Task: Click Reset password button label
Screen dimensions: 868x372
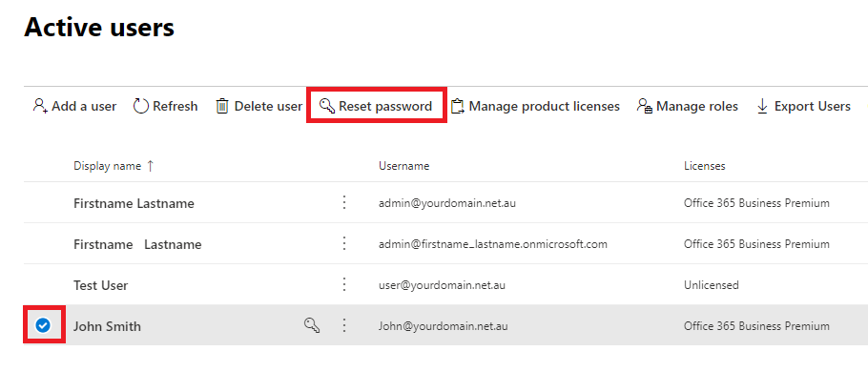Action: [x=385, y=106]
